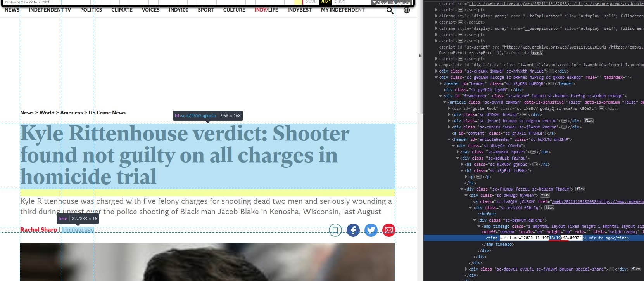Collapse the article sc-bvVTd node
The image size is (644, 281).
(445, 102)
